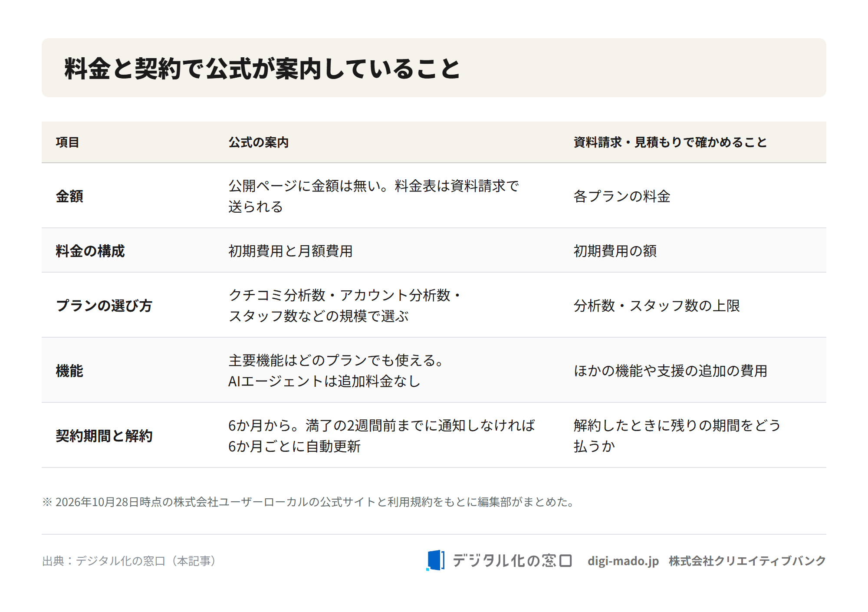Click the 契約期間と解約 row label
This screenshot has width=868, height=612.
104,436
